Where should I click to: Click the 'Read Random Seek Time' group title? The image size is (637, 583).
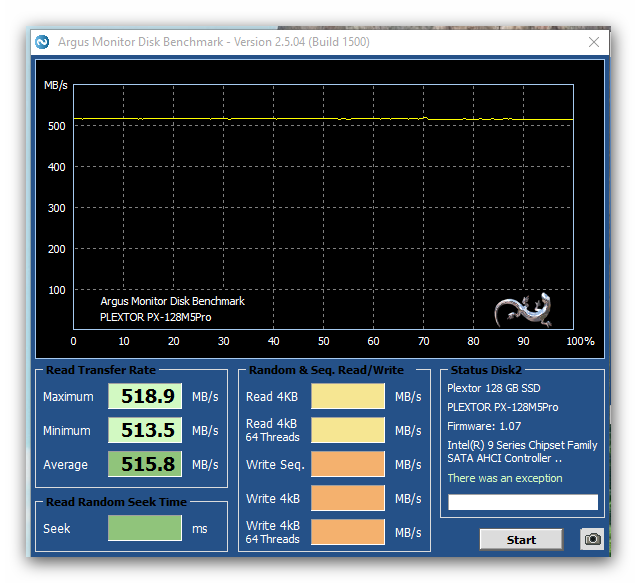116,502
